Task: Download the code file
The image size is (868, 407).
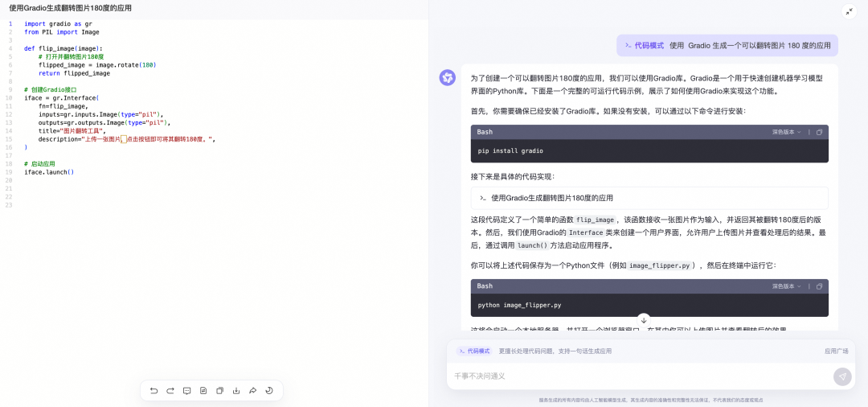Action: (x=236, y=390)
